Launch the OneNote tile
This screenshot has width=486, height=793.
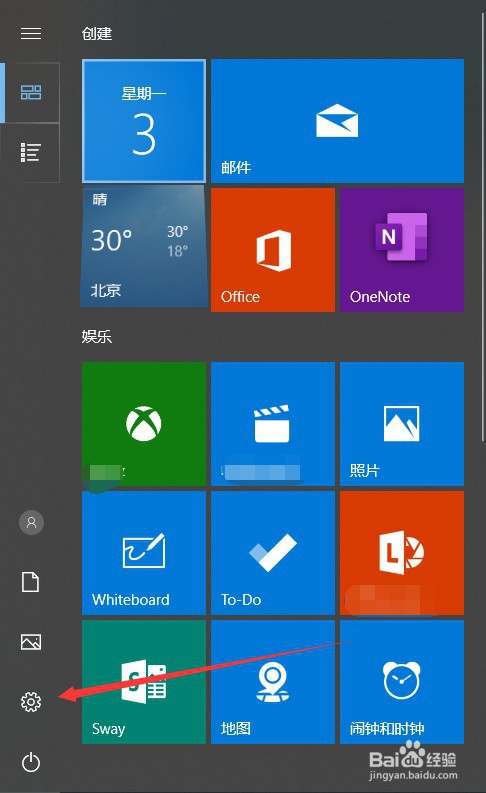(x=402, y=250)
